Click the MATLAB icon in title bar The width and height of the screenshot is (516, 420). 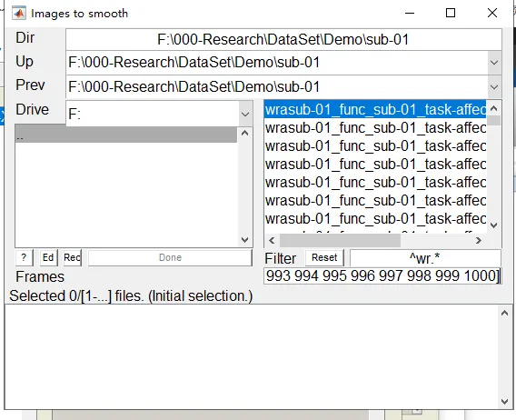pyautogui.click(x=19, y=14)
